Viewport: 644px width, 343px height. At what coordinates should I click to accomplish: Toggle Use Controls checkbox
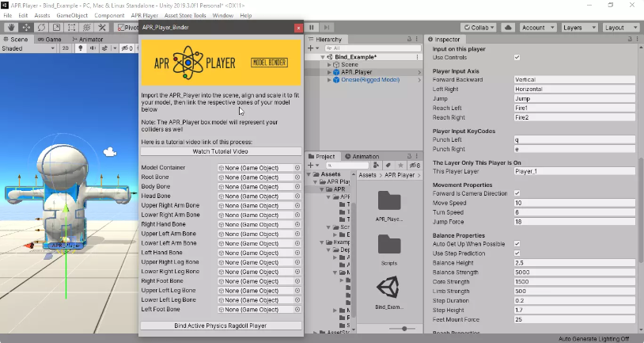click(x=517, y=58)
